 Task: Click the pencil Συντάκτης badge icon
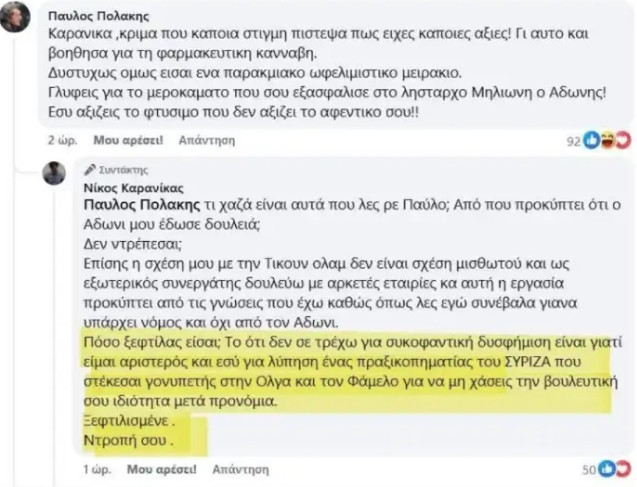(x=89, y=171)
